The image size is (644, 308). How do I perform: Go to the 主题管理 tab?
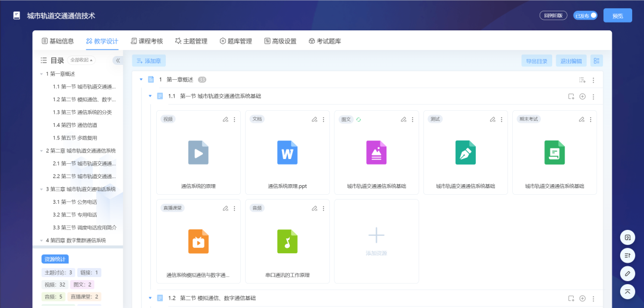click(191, 41)
